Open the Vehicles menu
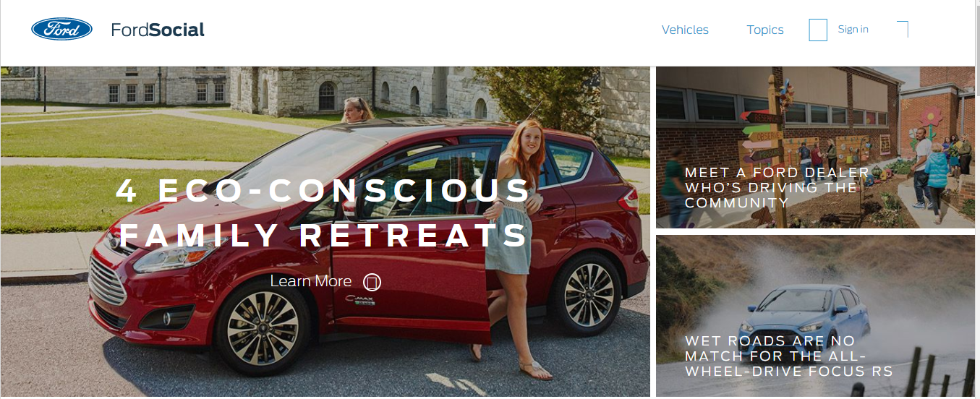The image size is (980, 399). click(685, 30)
